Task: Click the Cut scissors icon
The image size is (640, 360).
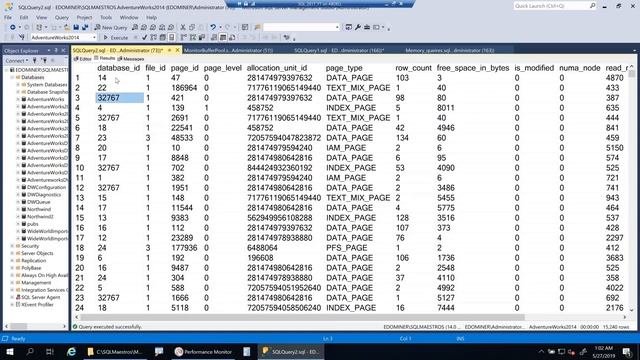Action: (x=183, y=27)
